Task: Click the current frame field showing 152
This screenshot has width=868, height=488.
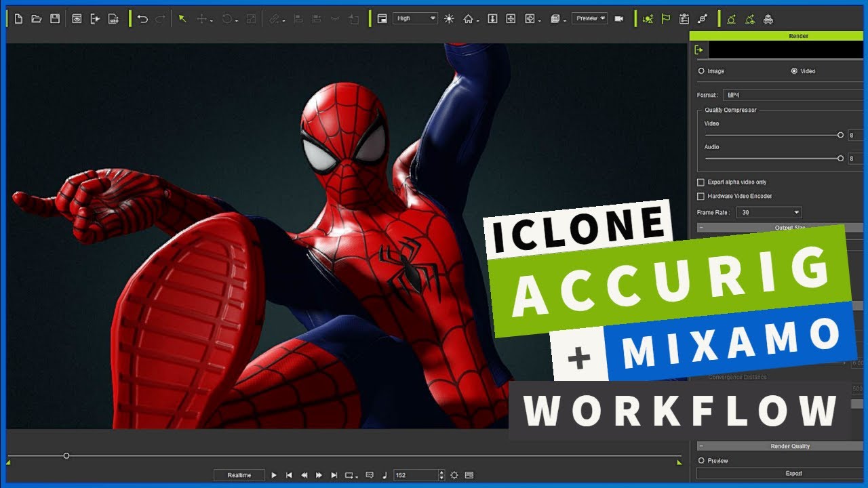Action: coord(416,475)
